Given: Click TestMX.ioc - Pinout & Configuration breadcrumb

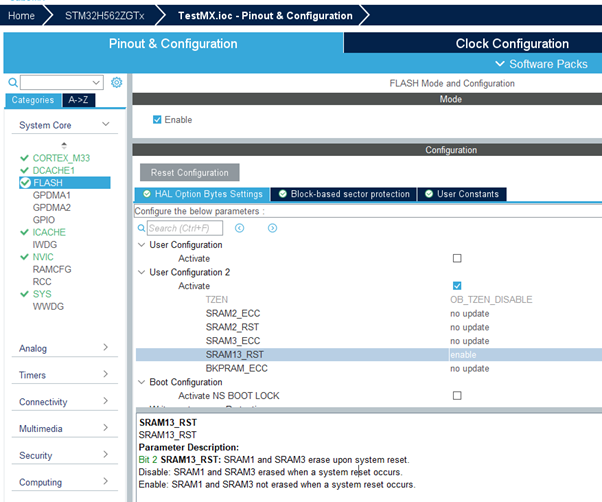Looking at the screenshot, I should pyautogui.click(x=265, y=16).
